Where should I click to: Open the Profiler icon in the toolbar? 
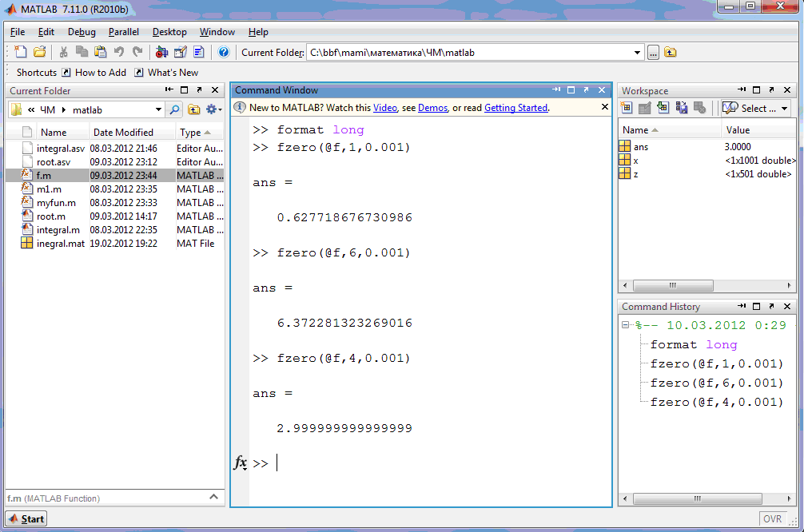[199, 52]
